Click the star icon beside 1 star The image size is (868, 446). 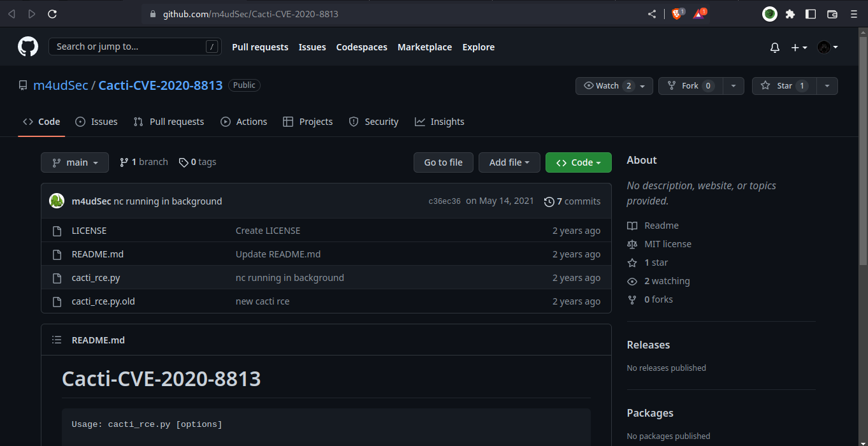coord(632,263)
